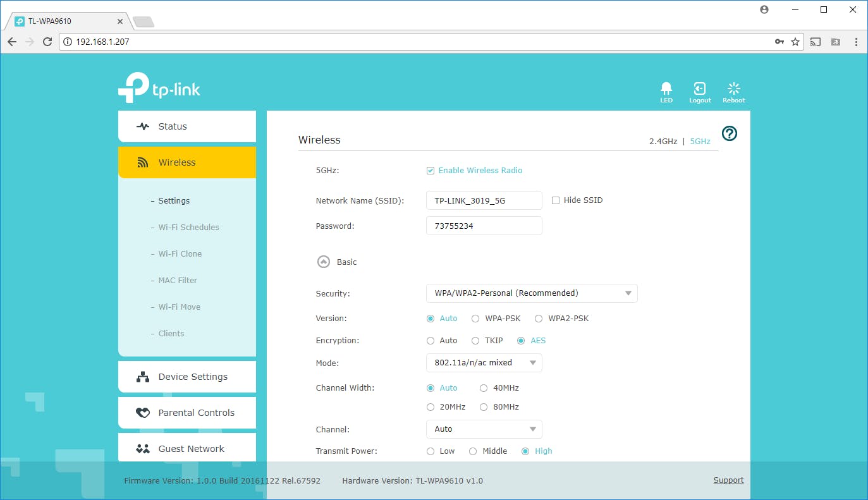Click the Parental Controls heart icon
The height and width of the screenshot is (500, 868).
coord(143,413)
